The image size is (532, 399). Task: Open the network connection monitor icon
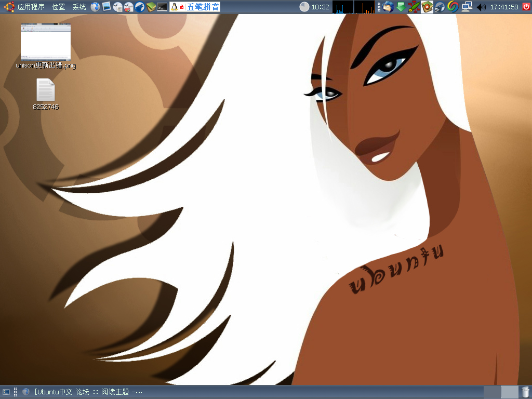[x=467, y=7]
